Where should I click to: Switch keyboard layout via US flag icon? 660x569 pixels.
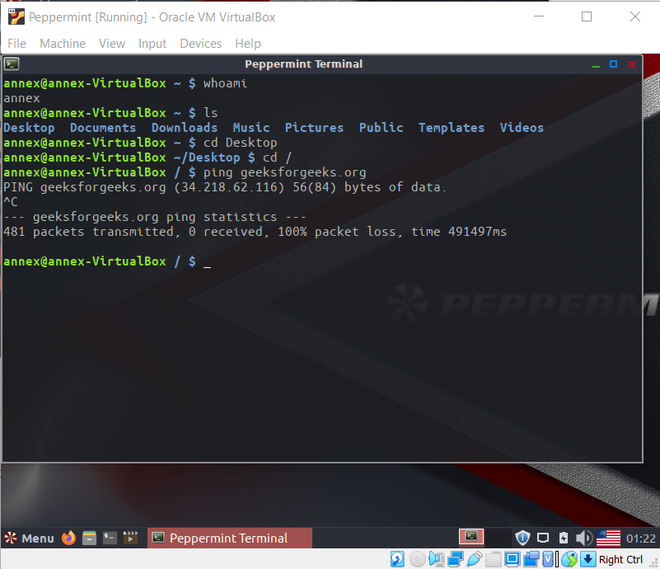point(608,538)
